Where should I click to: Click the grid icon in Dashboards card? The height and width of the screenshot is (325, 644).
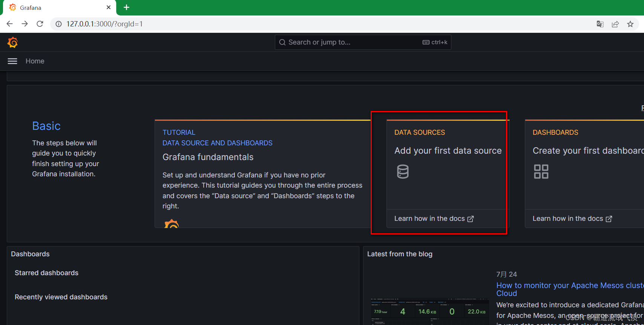click(541, 171)
